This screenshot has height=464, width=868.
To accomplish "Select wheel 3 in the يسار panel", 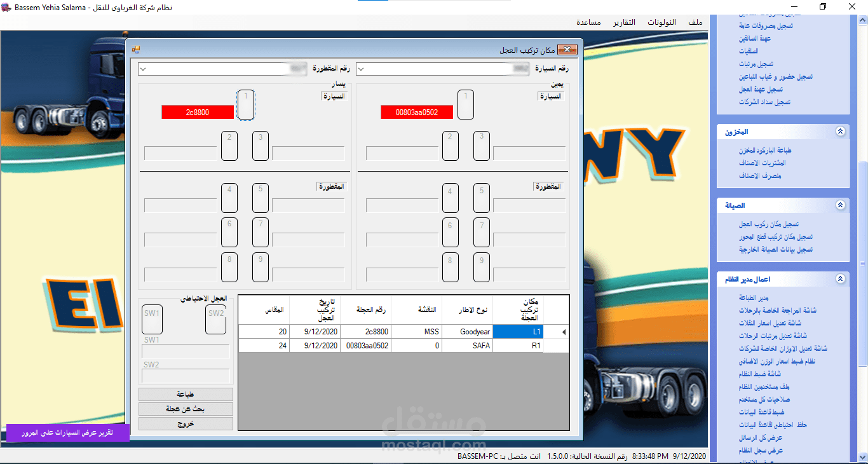I will tap(261, 146).
